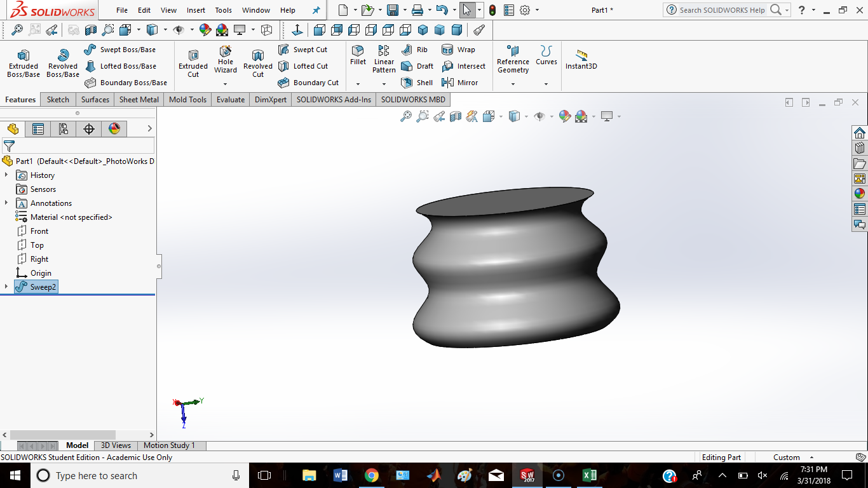Select the Intersect feature
The width and height of the screenshot is (868, 488).
tap(463, 66)
